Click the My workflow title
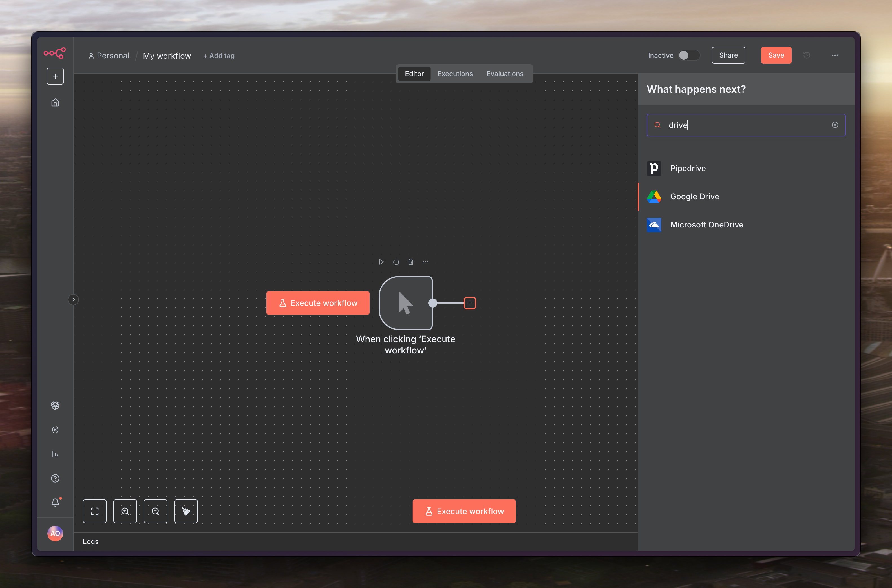Screen dimensions: 892x588 167,56
